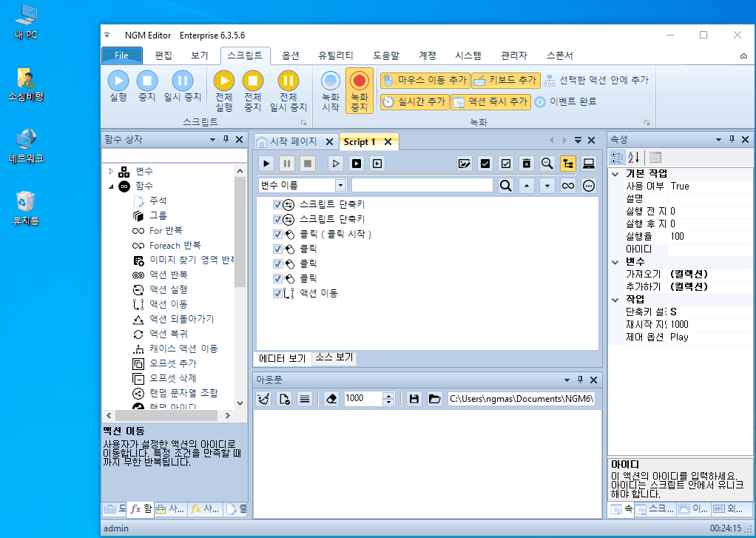The height and width of the screenshot is (538, 756).
Task: Switch to the 옵션 ribbon tab
Action: pos(290,56)
